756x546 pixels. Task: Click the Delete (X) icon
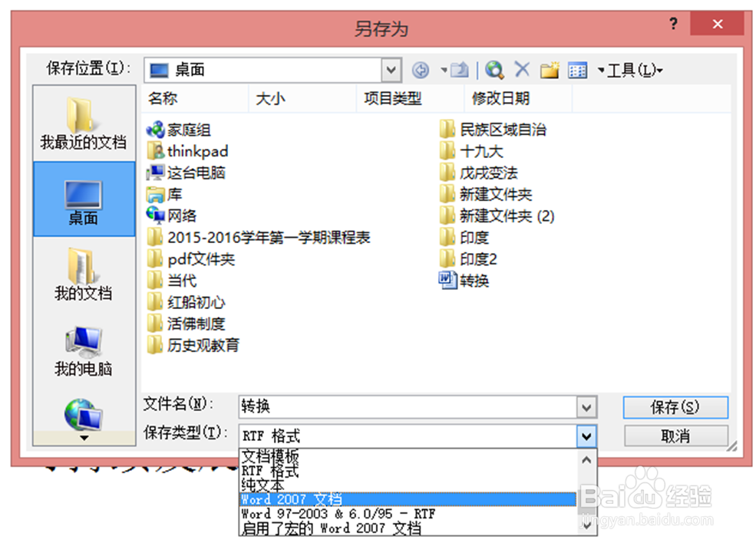(523, 70)
